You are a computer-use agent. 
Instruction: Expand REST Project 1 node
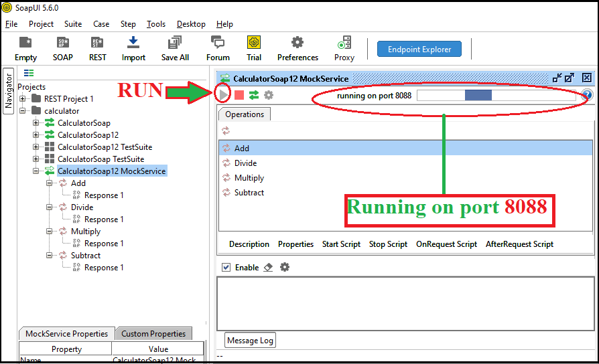point(23,98)
